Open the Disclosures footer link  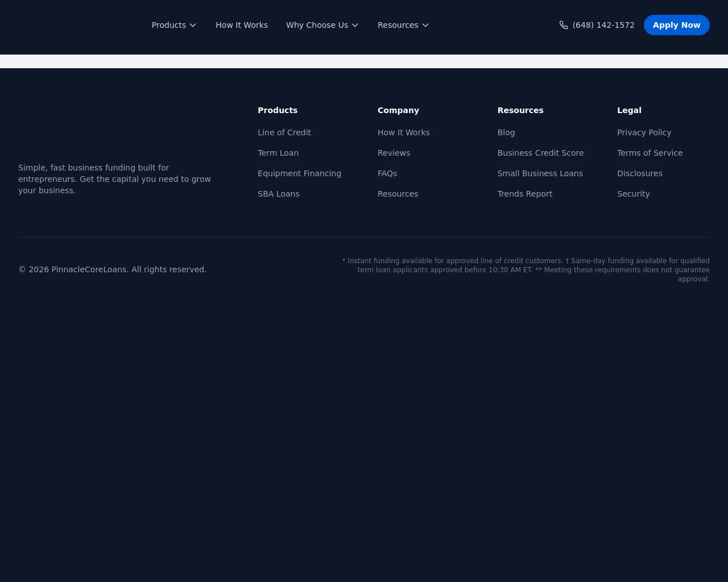[640, 173]
